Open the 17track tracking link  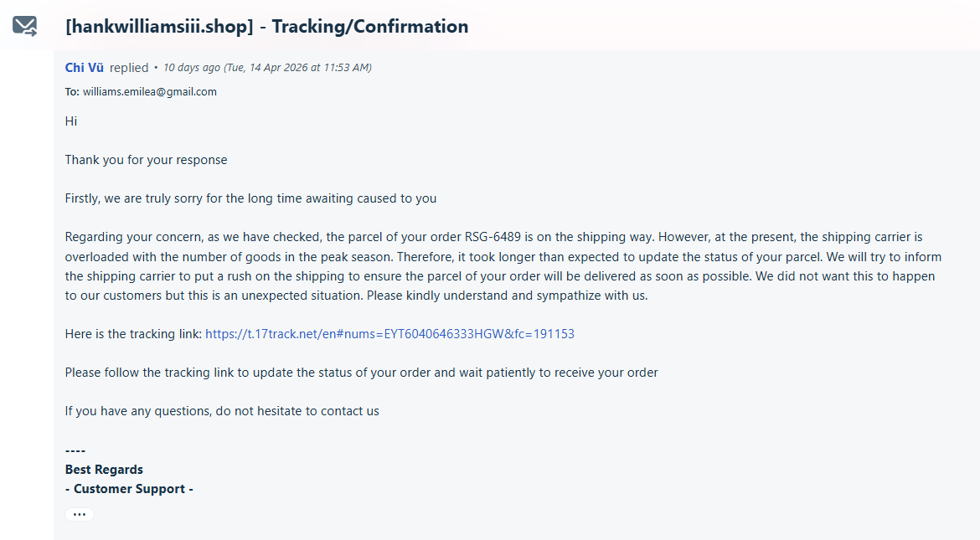[x=389, y=334]
